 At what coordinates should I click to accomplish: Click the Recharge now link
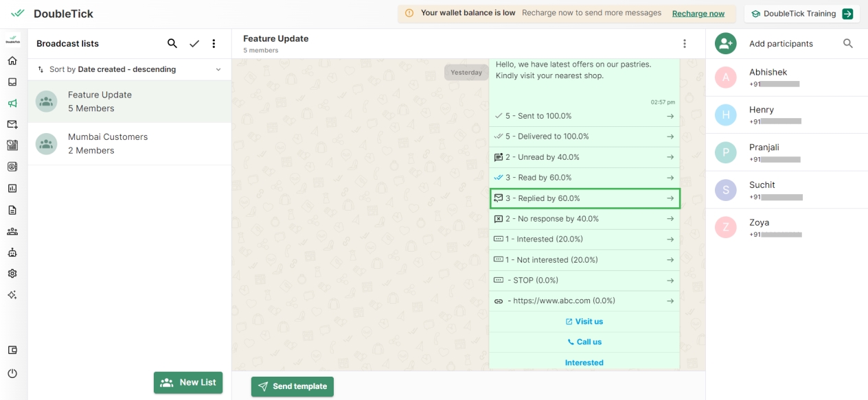click(698, 14)
